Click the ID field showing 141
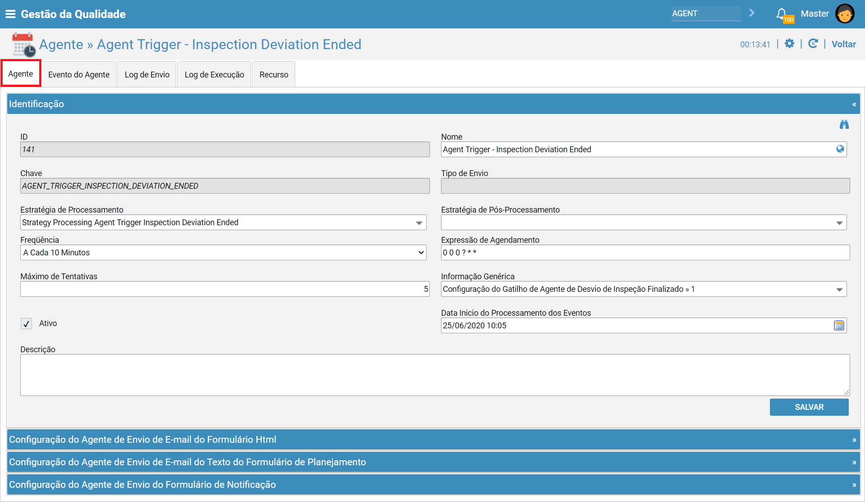 point(225,150)
